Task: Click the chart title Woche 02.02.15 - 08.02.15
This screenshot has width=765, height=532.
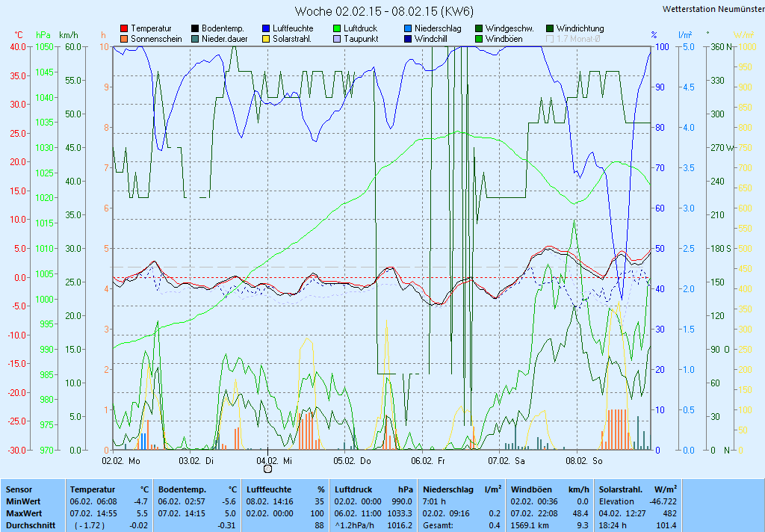Action: pos(384,11)
